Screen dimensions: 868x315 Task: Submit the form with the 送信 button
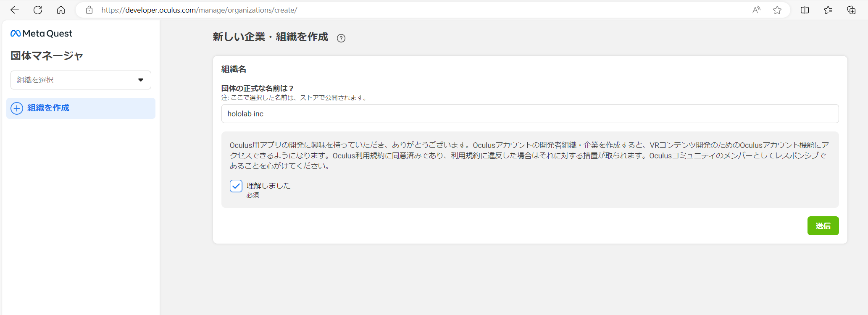[823, 226]
